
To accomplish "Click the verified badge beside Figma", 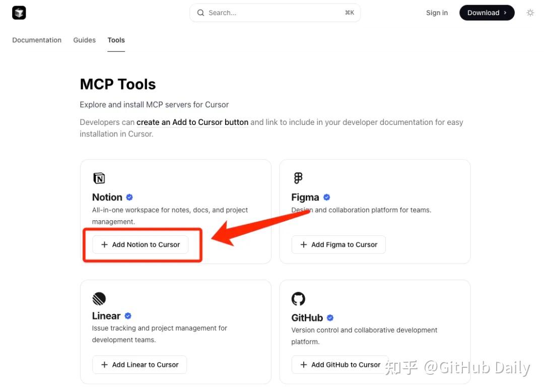I will click(326, 197).
